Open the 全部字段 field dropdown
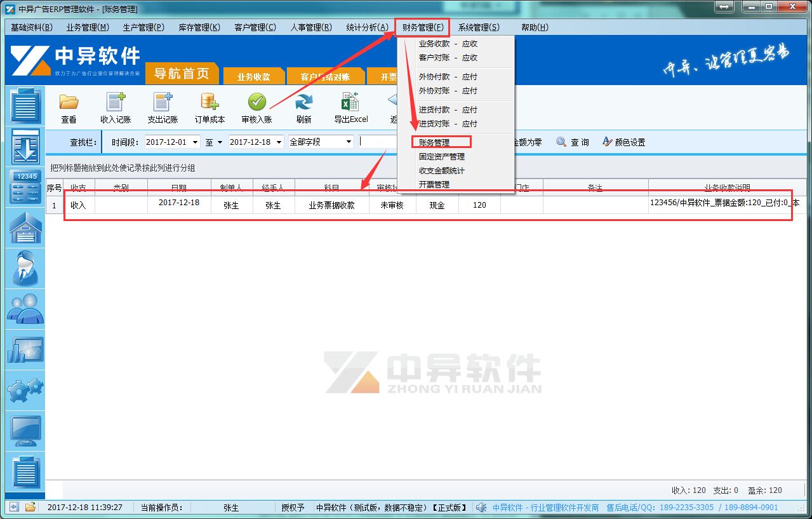 click(349, 142)
